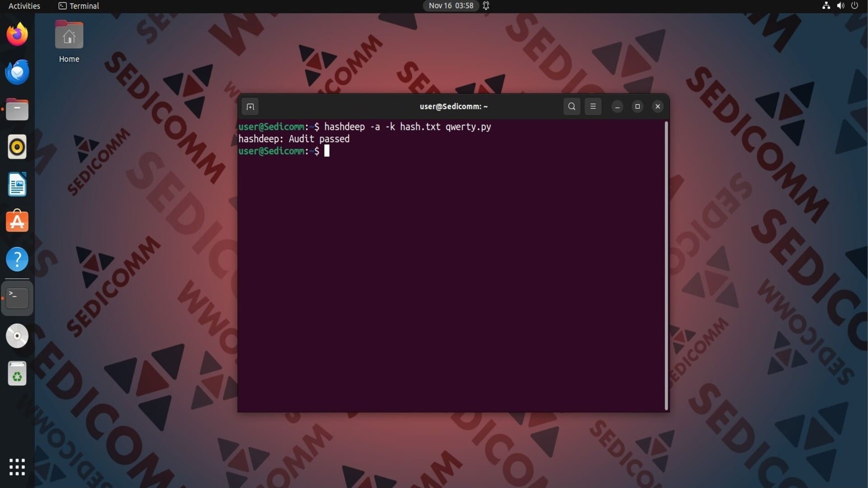
Task: Open the system status menu
Action: coord(840,6)
